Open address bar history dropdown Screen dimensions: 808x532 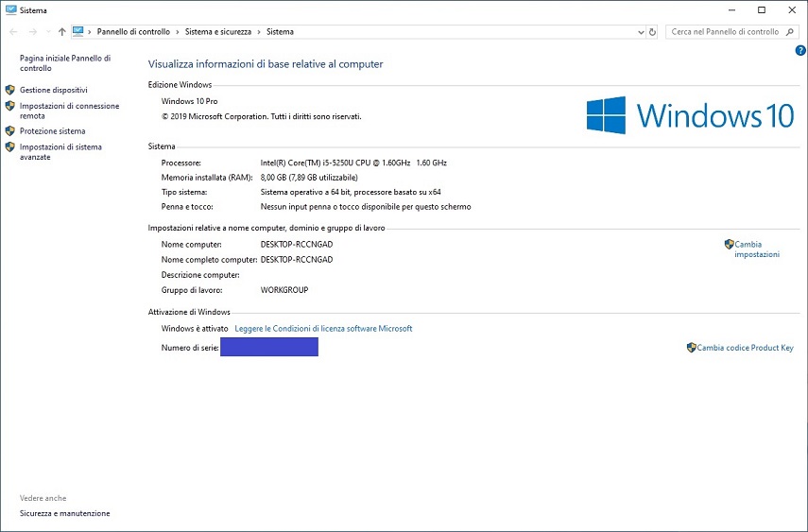pyautogui.click(x=641, y=32)
